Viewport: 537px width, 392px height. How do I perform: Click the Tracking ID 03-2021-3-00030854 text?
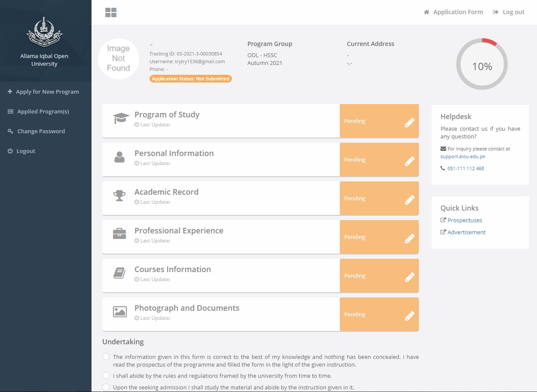[x=186, y=54]
